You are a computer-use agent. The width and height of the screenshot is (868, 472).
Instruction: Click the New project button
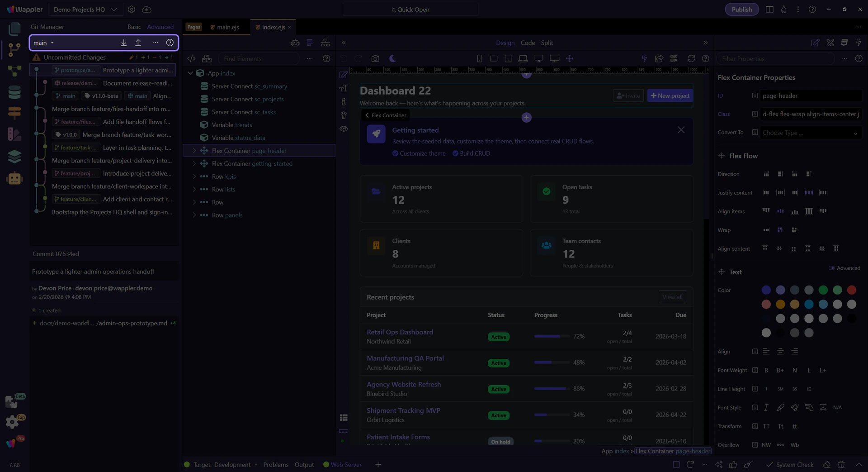[670, 95]
